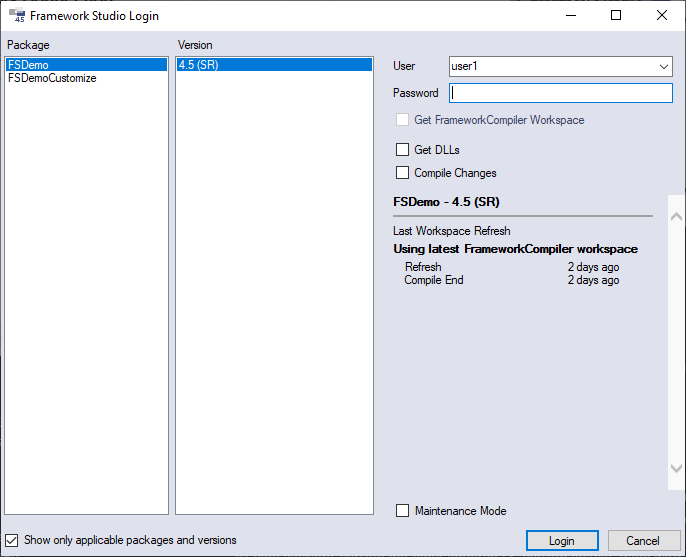686x557 pixels.
Task: Open the User dropdown list
Action: 663,67
